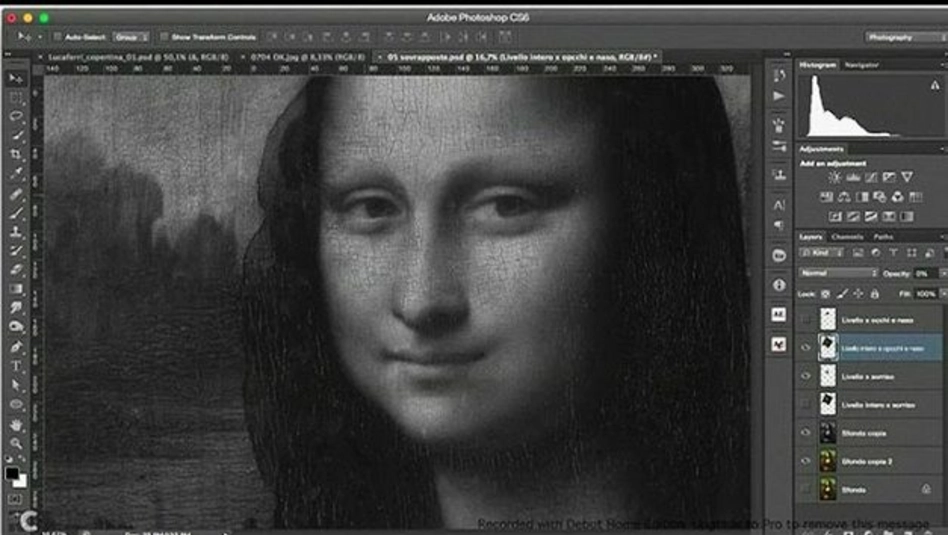Hide the 'Livello intero x occhi e naso' layer

(805, 348)
